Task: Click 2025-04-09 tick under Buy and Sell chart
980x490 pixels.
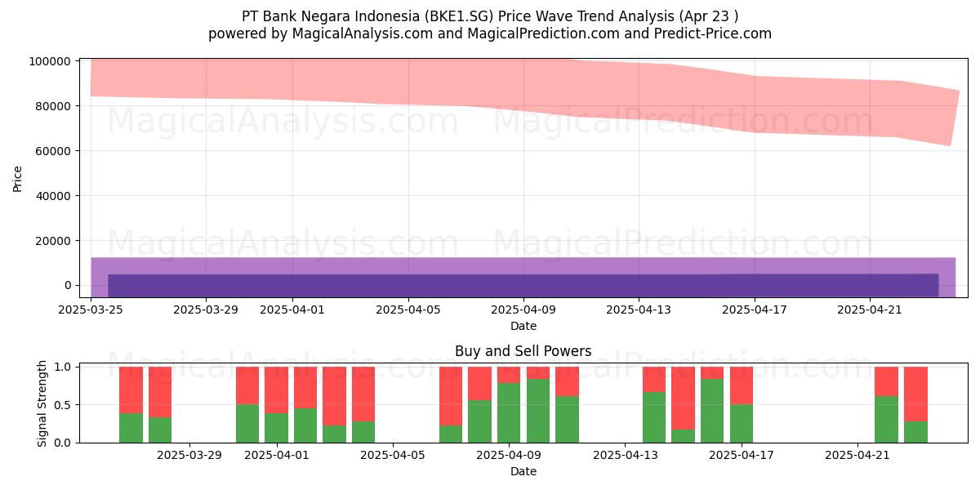Action: tap(509, 456)
